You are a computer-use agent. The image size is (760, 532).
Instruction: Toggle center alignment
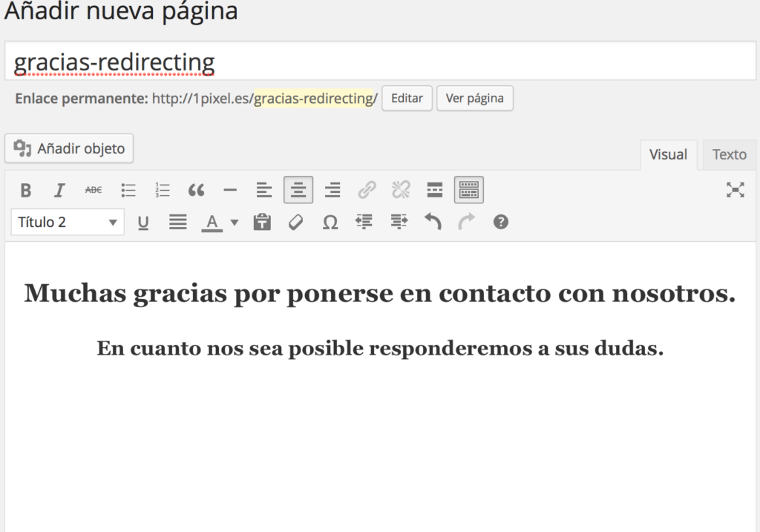click(x=298, y=190)
